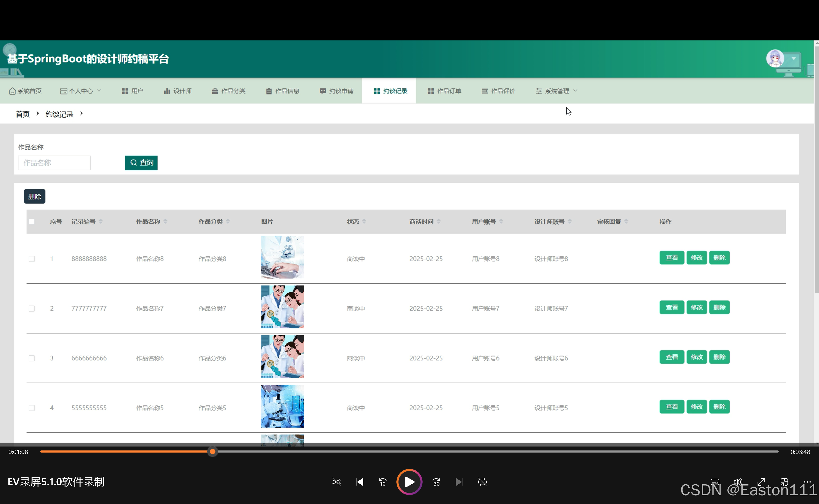Click the shuffle playback icon
This screenshot has width=819, height=504.
[x=336, y=482]
